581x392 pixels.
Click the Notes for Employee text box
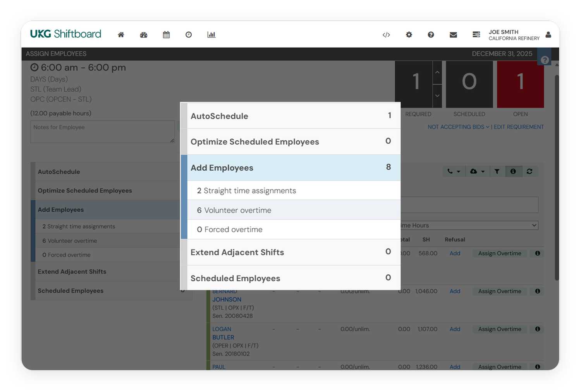point(103,132)
